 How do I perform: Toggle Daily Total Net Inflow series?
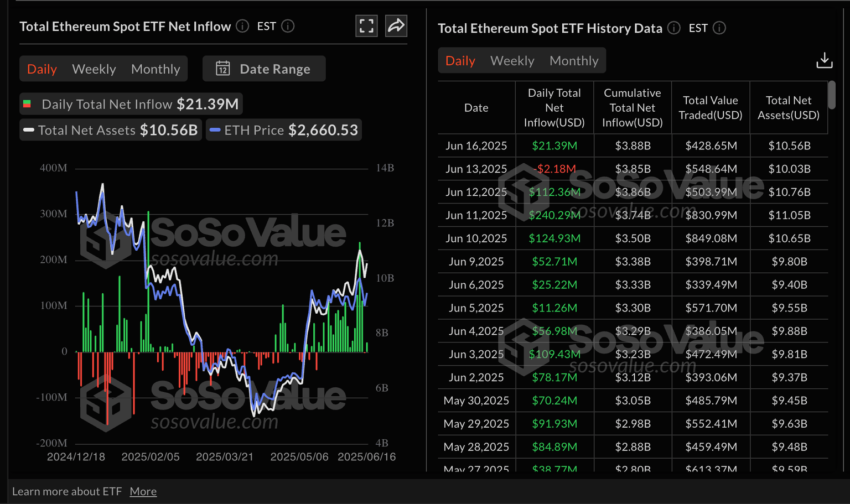[x=131, y=104]
